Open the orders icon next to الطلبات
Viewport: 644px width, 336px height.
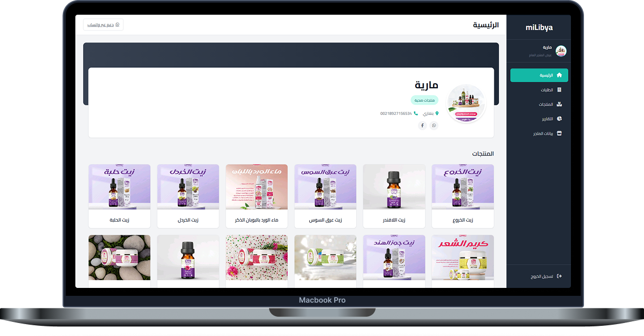(558, 89)
